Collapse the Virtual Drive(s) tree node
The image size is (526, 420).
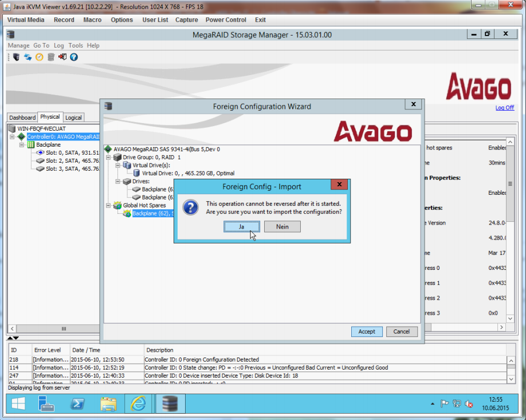[x=118, y=165]
